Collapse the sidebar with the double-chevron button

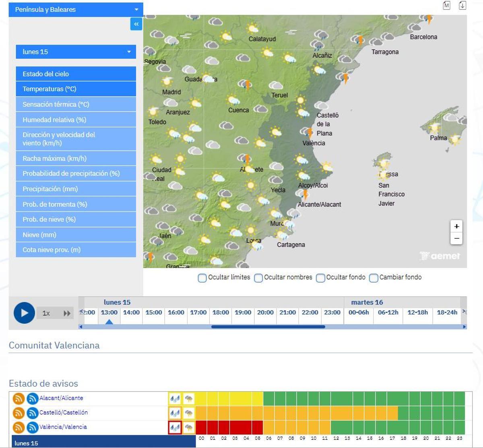tap(136, 24)
